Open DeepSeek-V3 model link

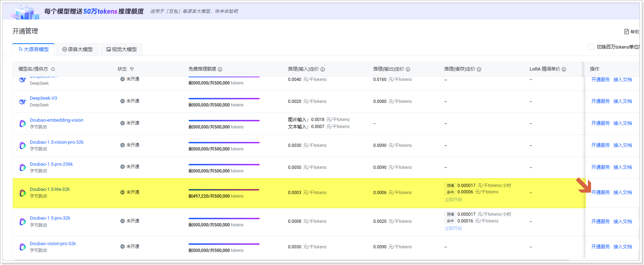tap(43, 98)
